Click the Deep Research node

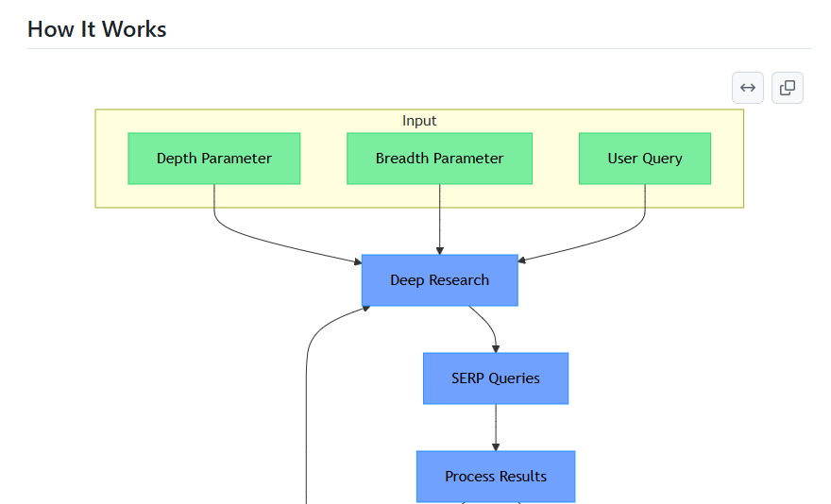coord(439,280)
